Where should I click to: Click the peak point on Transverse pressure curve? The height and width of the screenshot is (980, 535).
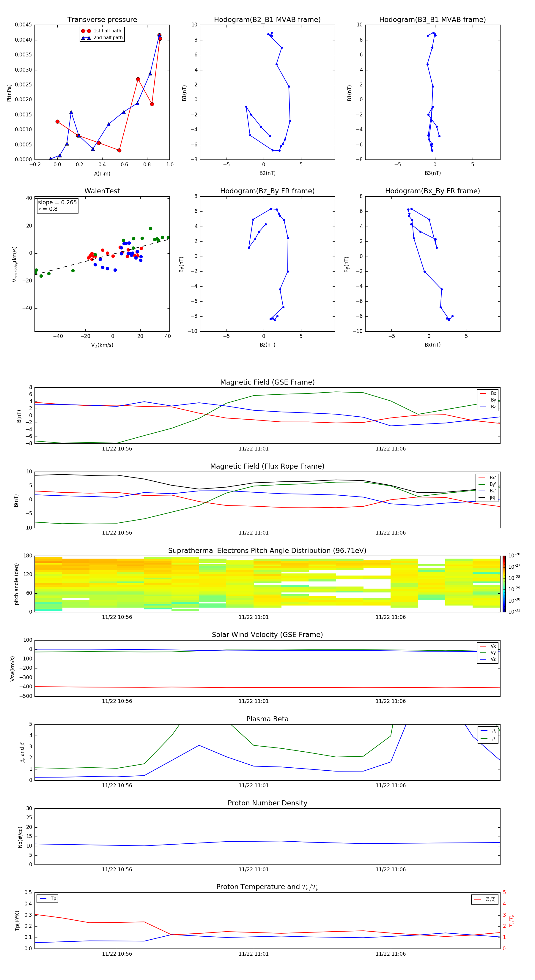(159, 35)
